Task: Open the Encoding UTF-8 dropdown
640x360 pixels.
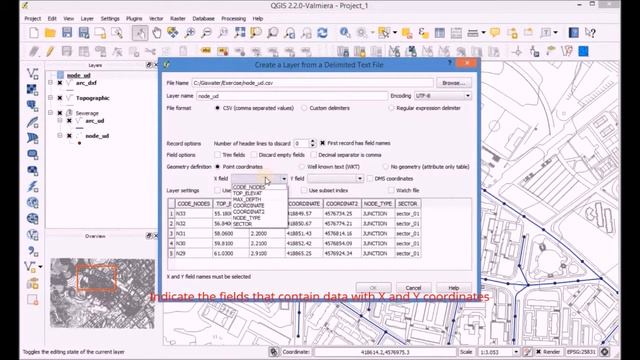Action: coord(443,96)
